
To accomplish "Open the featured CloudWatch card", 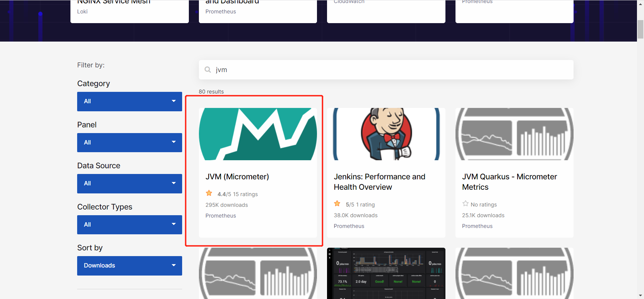I will coord(386,11).
